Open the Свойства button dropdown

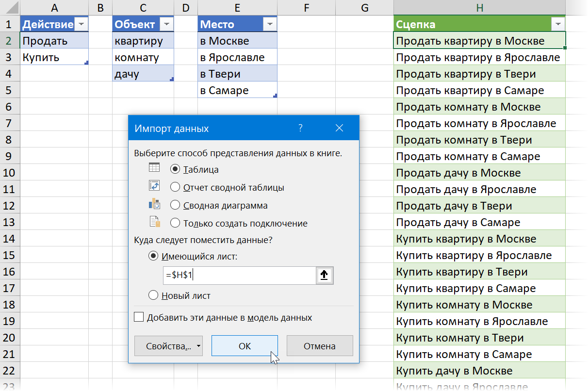[x=198, y=346]
